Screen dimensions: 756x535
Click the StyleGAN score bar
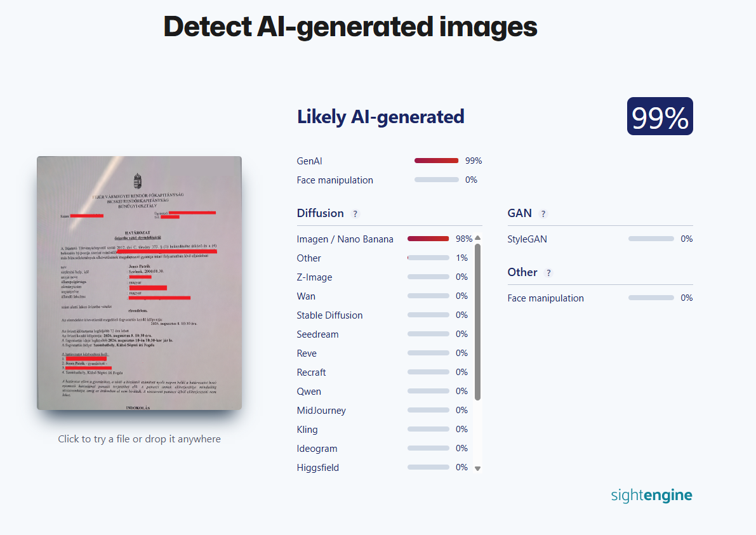coord(651,239)
